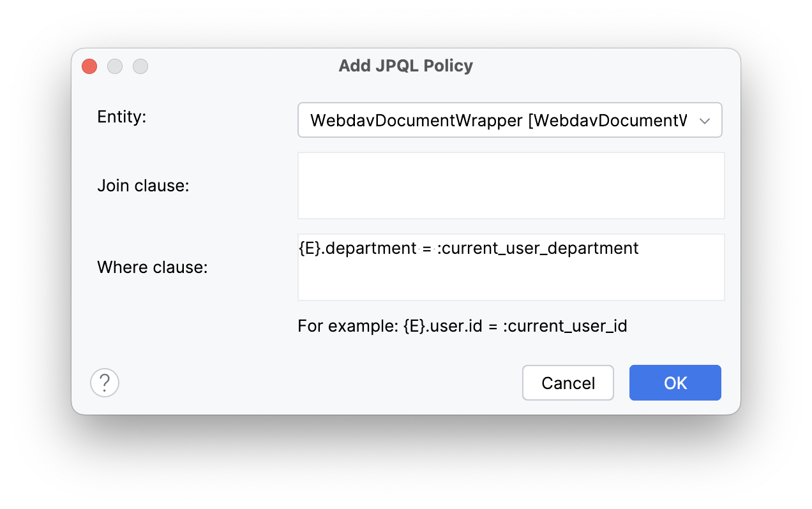812x509 pixels.
Task: Place cursor after :current_user_department text
Action: pos(640,248)
